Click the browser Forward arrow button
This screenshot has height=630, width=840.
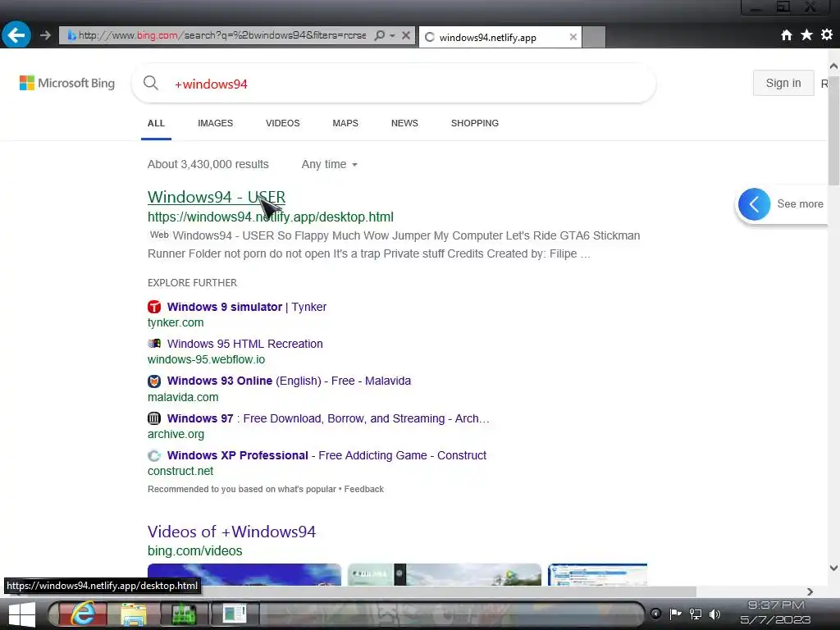tap(46, 35)
